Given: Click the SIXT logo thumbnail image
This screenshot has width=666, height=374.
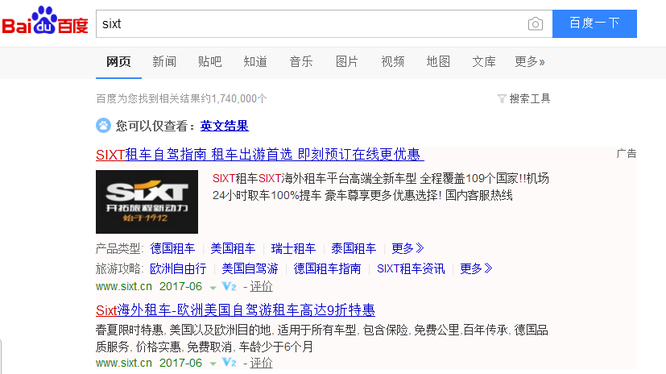Looking at the screenshot, I should click(147, 202).
